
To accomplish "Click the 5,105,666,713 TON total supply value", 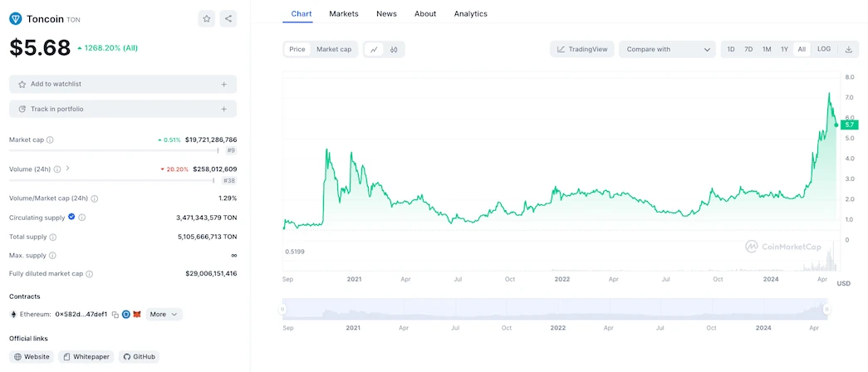I will point(207,237).
